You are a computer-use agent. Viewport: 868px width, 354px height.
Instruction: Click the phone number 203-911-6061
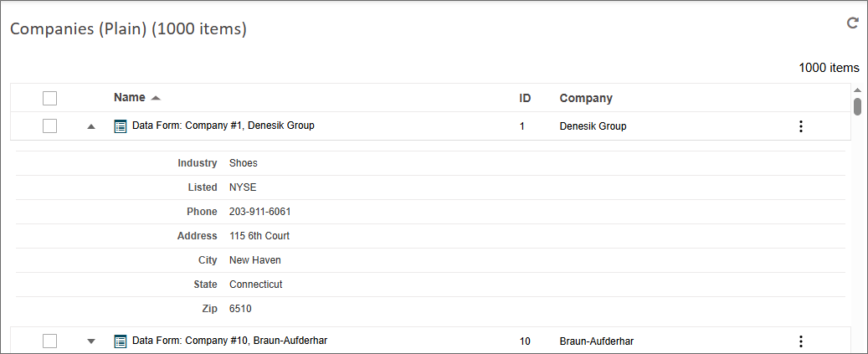click(259, 212)
